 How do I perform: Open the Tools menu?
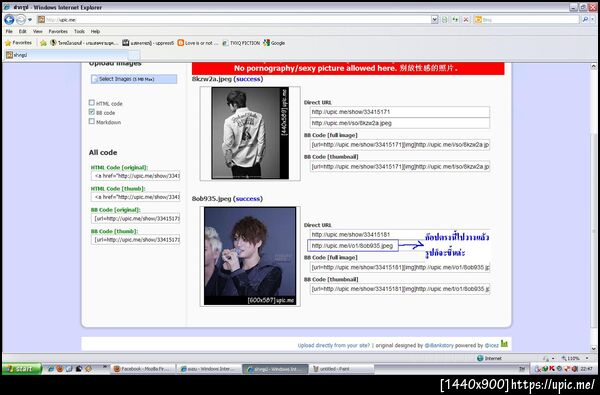pyautogui.click(x=79, y=31)
